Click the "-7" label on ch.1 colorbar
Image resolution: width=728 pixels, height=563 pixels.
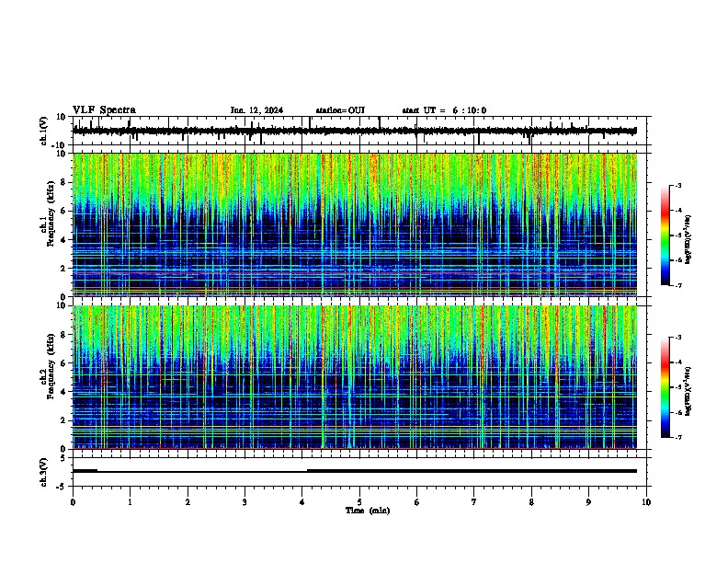tap(677, 285)
